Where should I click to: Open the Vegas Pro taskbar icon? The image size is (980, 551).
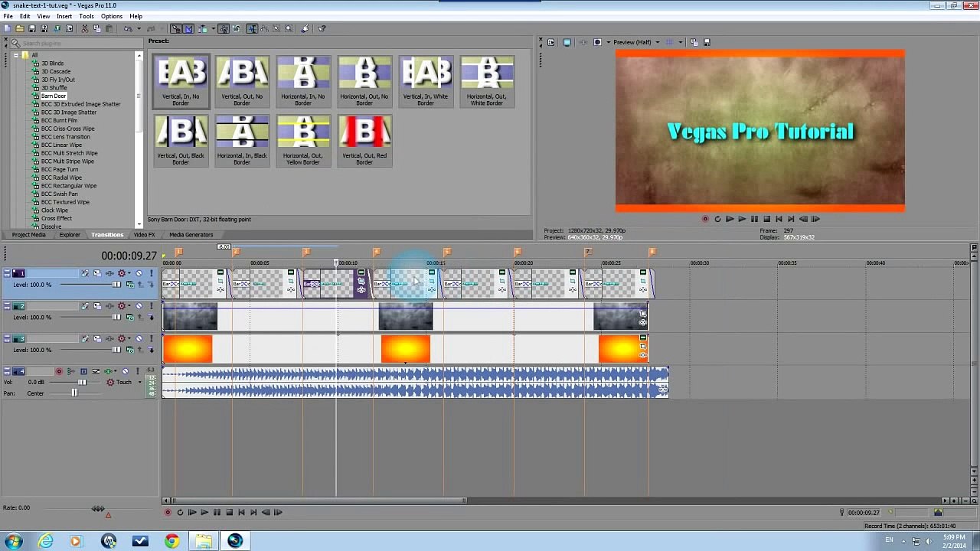234,541
